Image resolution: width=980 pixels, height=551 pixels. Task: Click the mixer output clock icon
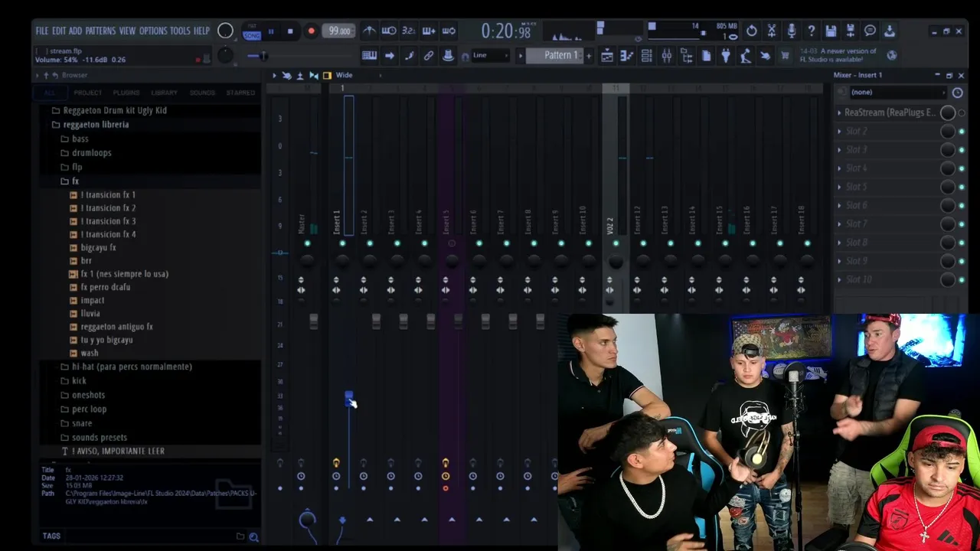[957, 93]
